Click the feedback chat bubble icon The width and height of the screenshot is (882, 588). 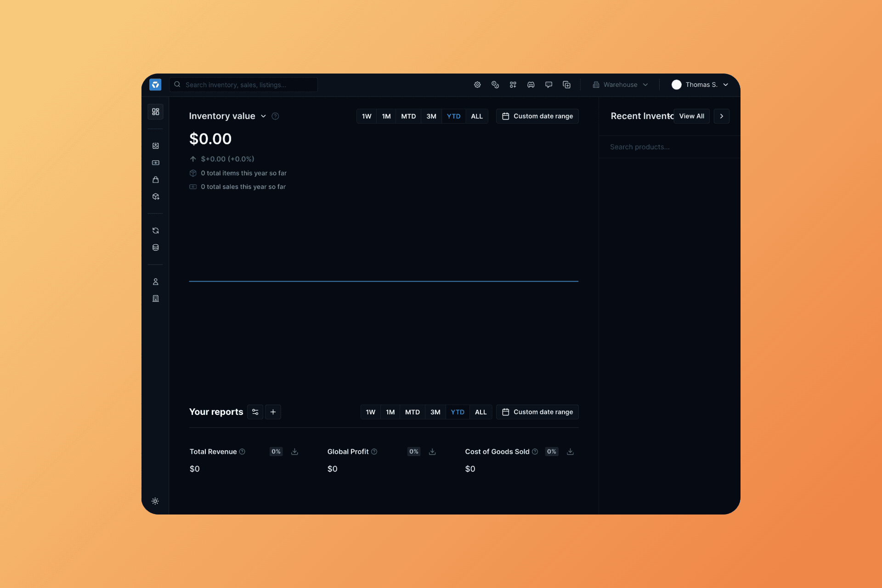pos(548,85)
